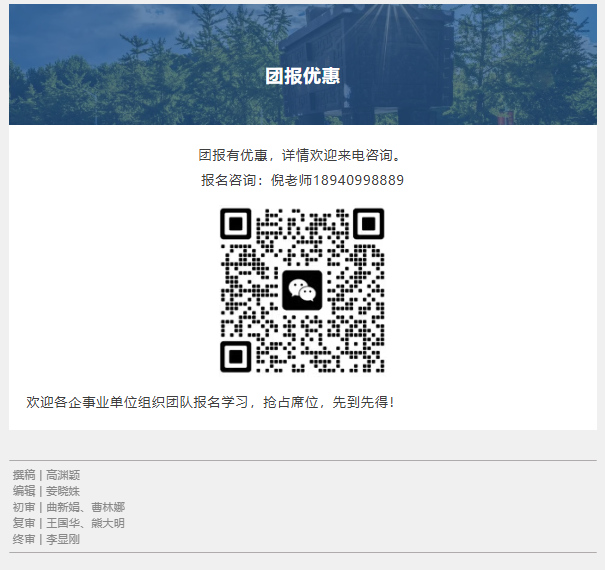Click the line 欢迎各企事业单位组织团队报名学习
Image resolution: width=605 pixels, height=570 pixels.
click(x=211, y=402)
